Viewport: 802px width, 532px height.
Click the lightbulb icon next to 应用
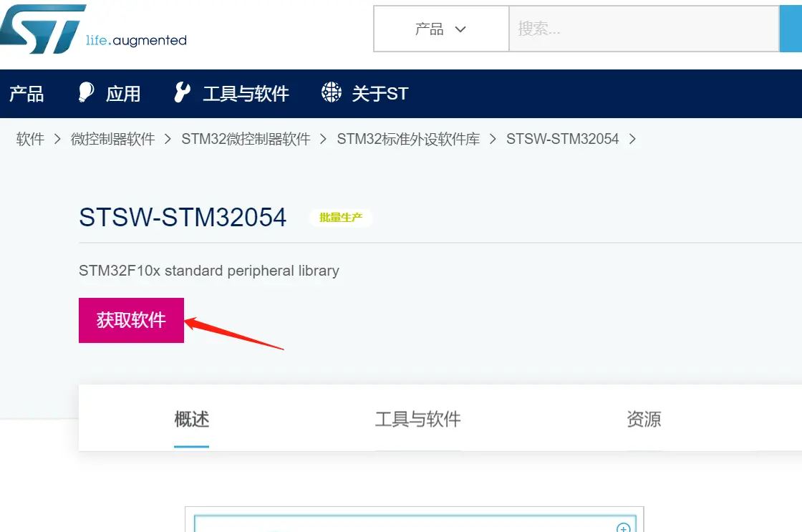point(86,92)
